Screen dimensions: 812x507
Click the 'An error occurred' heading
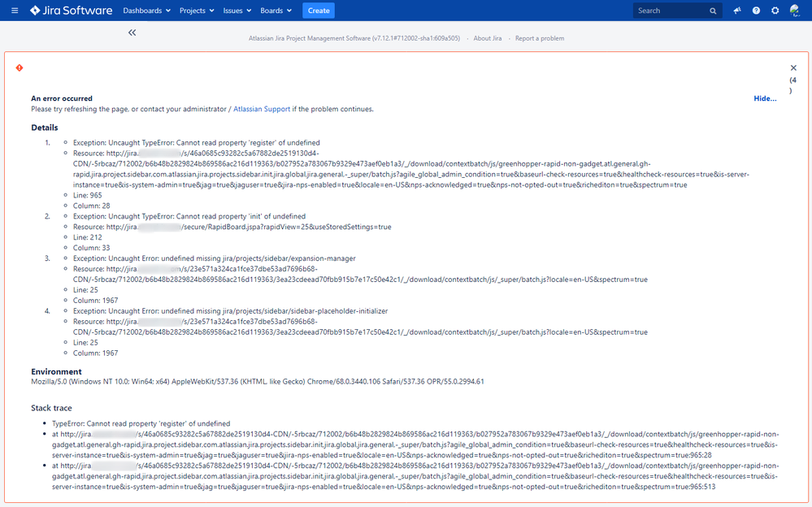click(62, 98)
